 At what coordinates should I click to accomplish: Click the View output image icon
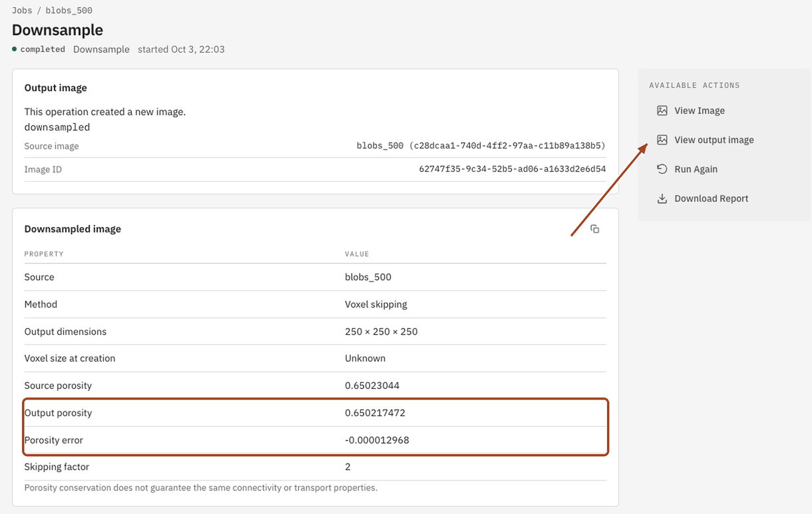[x=662, y=140]
